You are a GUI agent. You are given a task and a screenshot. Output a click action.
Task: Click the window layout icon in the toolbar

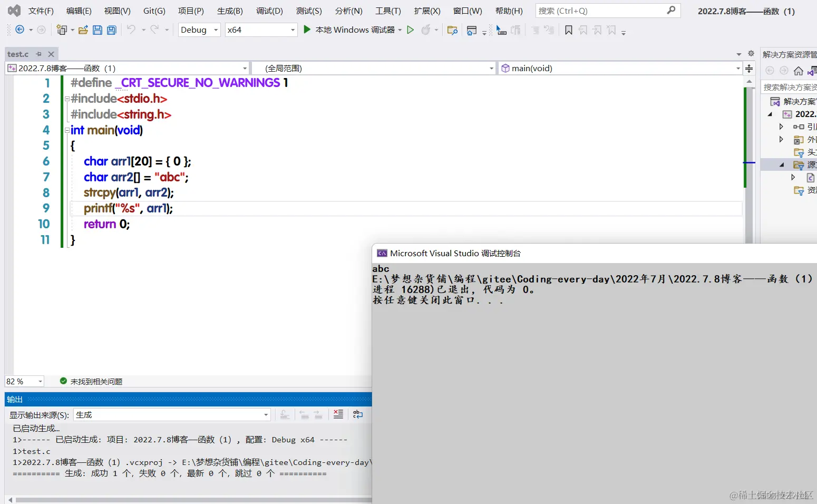[x=472, y=31]
